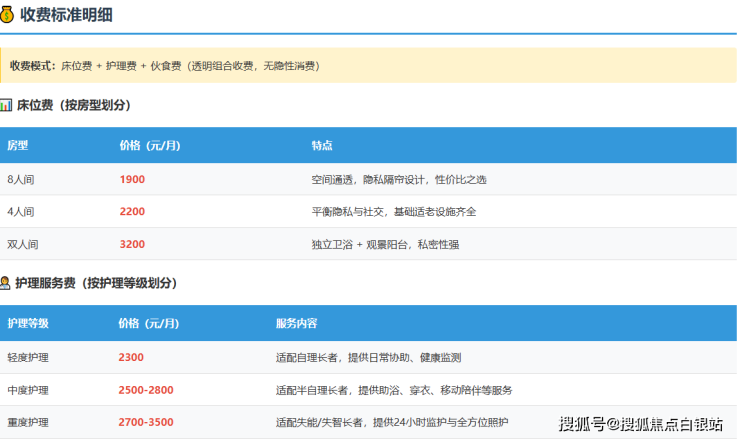Click the 特点 column header
The height and width of the screenshot is (440, 740).
click(322, 145)
